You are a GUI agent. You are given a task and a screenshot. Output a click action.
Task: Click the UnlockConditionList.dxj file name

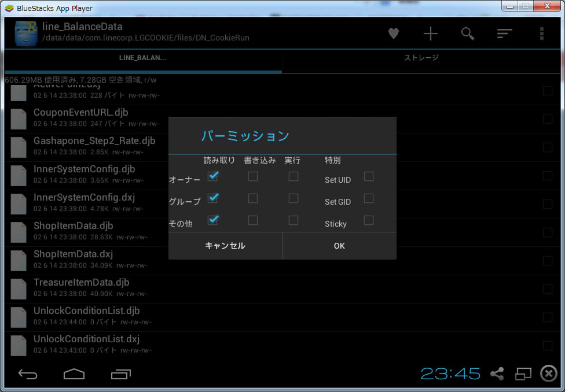[x=86, y=339]
